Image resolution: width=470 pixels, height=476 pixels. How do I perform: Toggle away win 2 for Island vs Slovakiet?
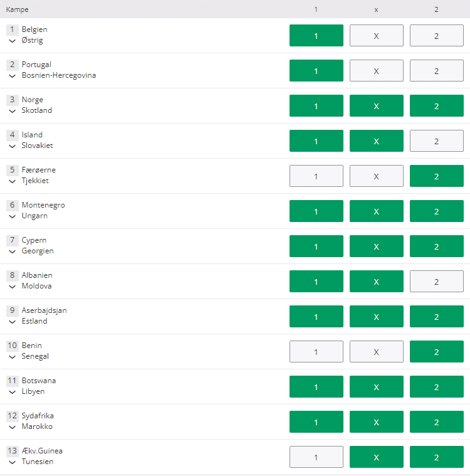[436, 141]
